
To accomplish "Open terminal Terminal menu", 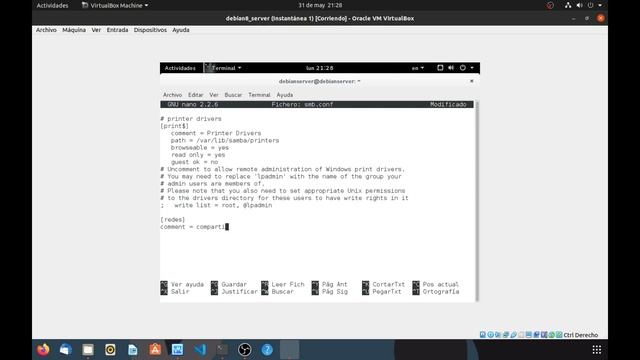I will point(259,95).
